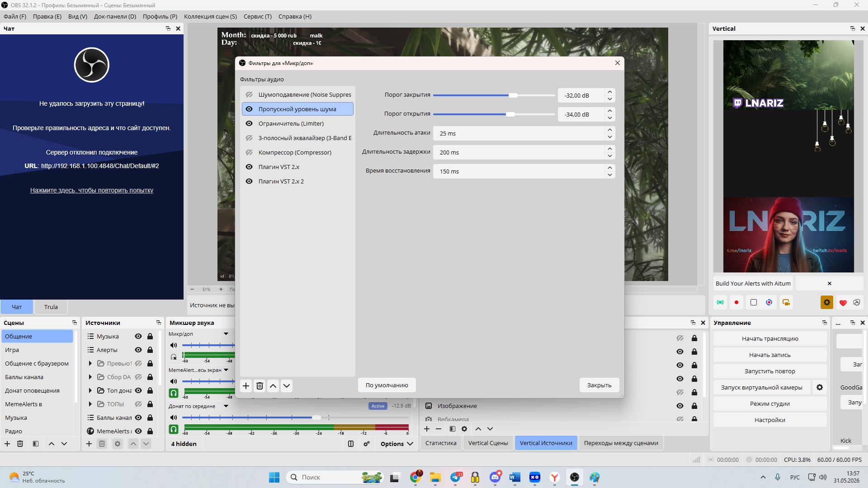The width and height of the screenshot is (868, 488).
Task: Click the heart icon in Vertical dock
Action: 843,303
